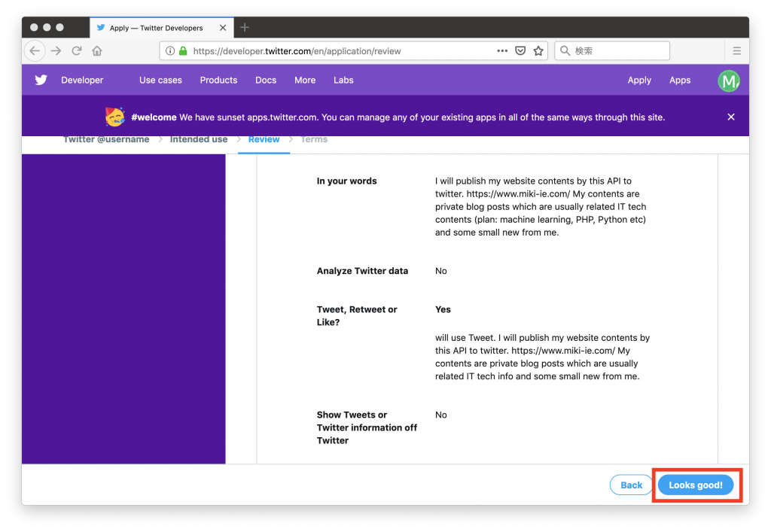771x532 pixels.
Task: Go to Intended use step
Action: coord(199,139)
